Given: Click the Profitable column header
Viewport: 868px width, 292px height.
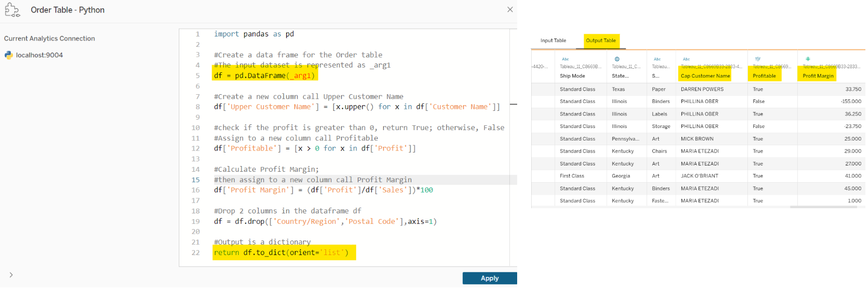Looking at the screenshot, I should (x=764, y=76).
